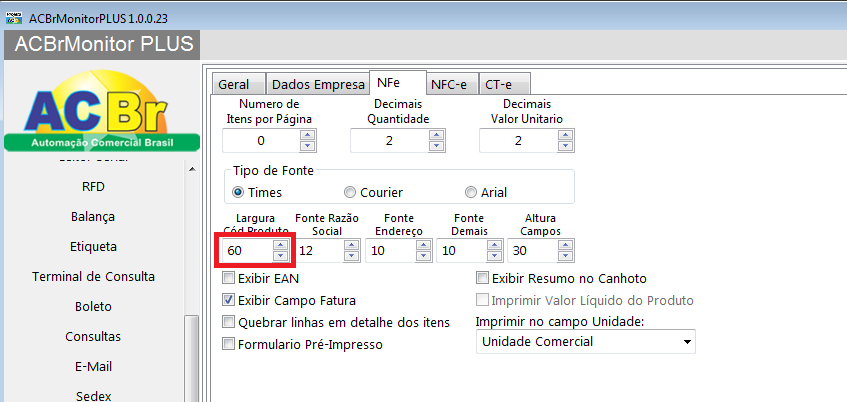This screenshot has width=847, height=402.
Task: Decrease Fonte Endereço size
Action: tap(423, 256)
